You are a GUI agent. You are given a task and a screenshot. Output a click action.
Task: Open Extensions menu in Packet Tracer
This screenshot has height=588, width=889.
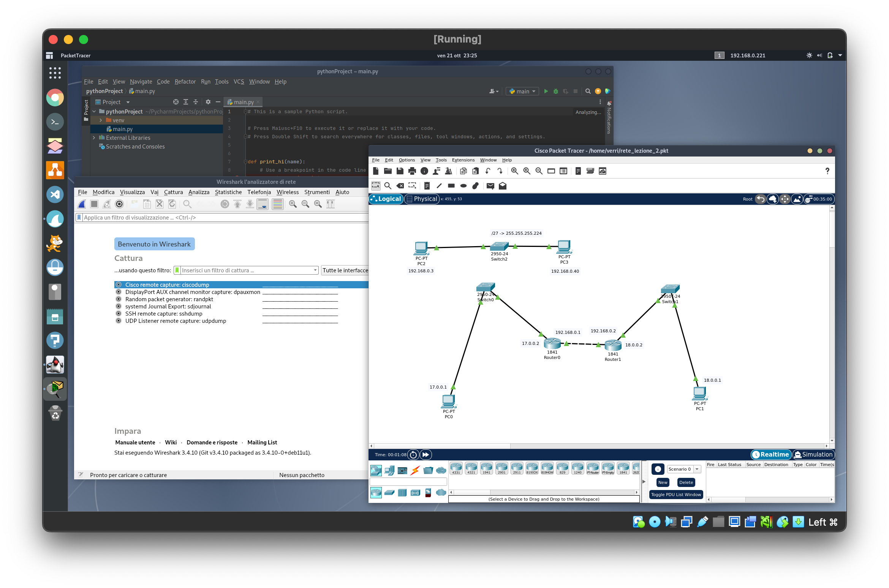(x=463, y=160)
